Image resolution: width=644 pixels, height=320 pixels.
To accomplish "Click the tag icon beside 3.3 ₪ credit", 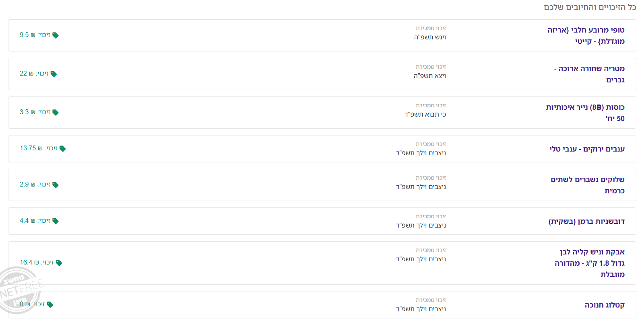I will coord(56,113).
